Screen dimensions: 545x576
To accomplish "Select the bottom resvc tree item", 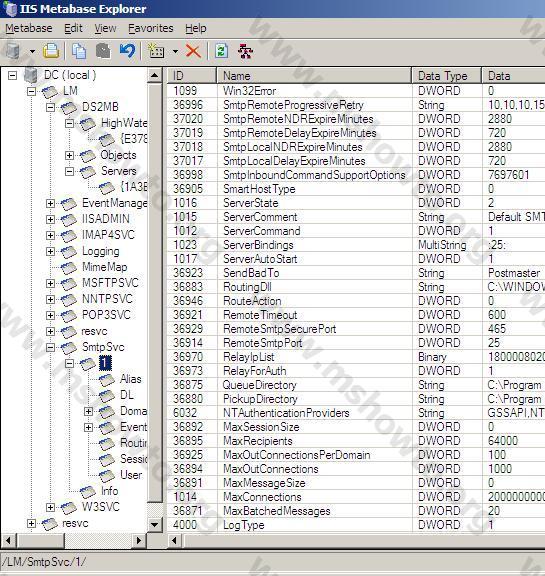I will (x=75, y=523).
